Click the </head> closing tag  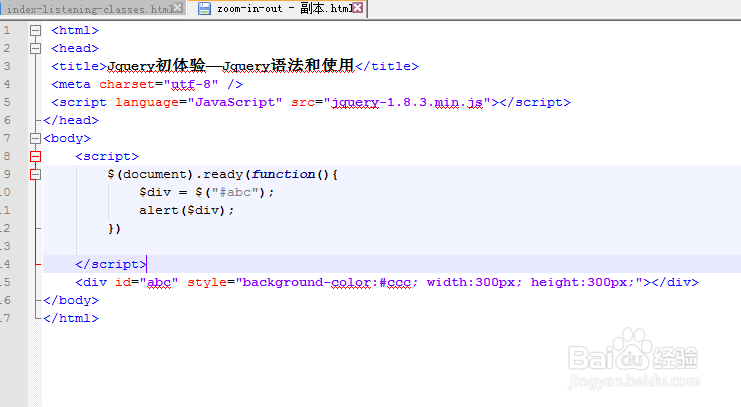tap(71, 120)
